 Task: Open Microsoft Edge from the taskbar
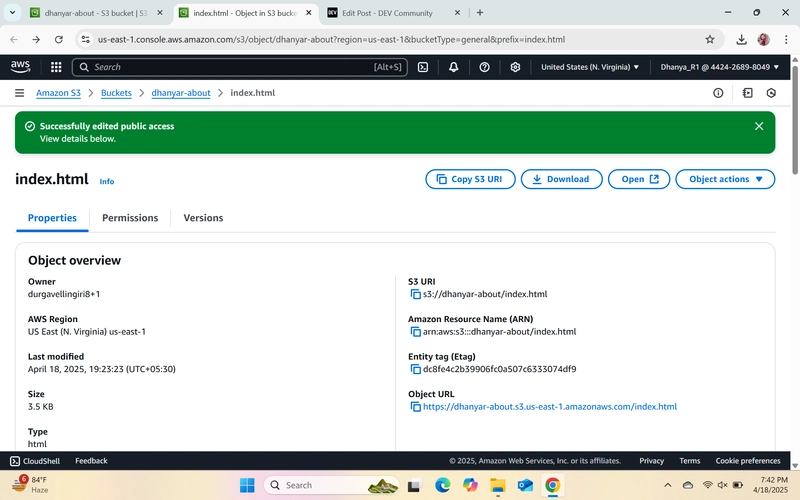coord(442,485)
